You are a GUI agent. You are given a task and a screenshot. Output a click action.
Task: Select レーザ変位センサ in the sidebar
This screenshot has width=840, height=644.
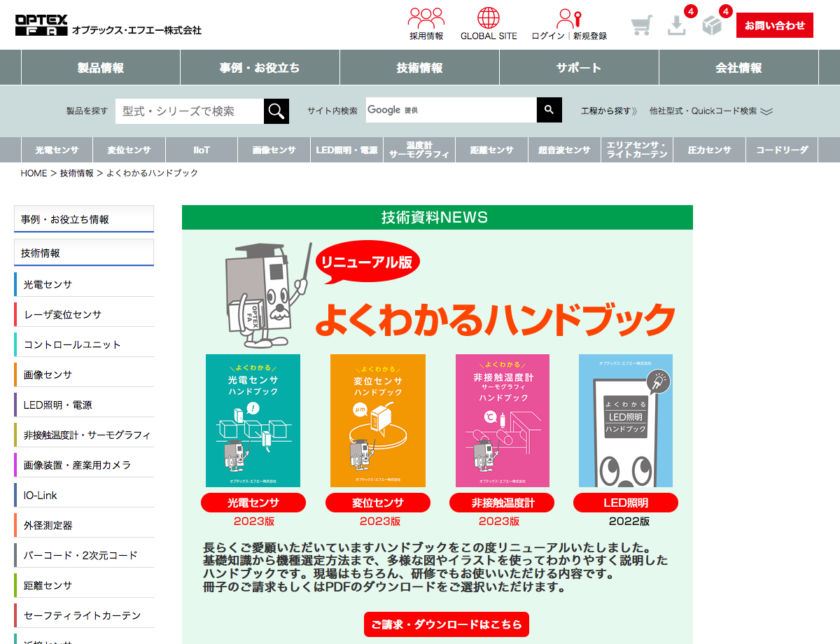[x=62, y=314]
